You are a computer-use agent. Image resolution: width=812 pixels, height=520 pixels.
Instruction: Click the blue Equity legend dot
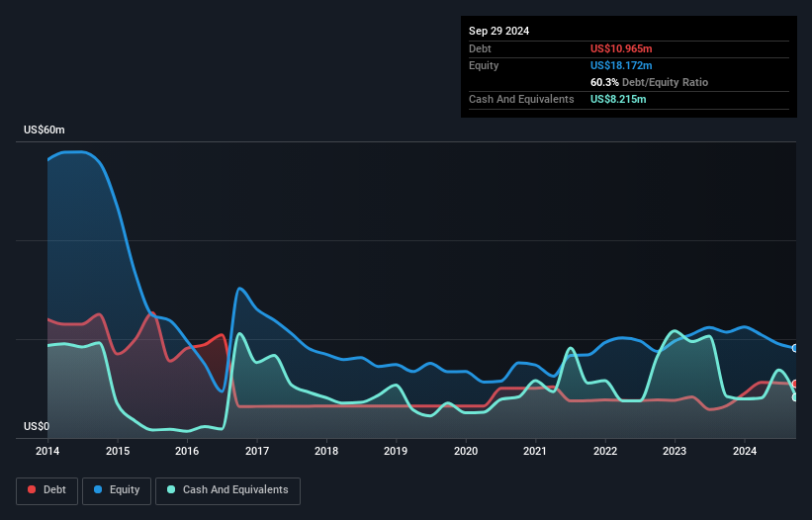coord(98,489)
